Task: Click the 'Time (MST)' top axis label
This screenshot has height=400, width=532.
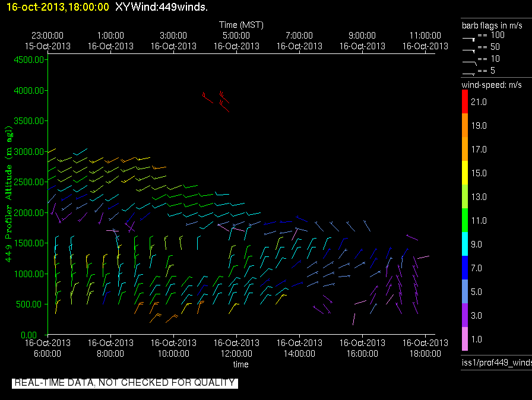Action: [241, 25]
